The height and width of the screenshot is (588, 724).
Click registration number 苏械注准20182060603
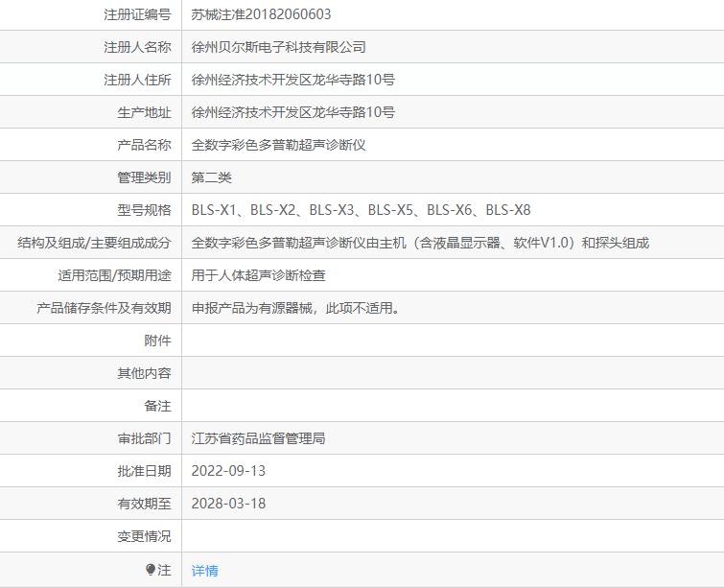(x=262, y=14)
